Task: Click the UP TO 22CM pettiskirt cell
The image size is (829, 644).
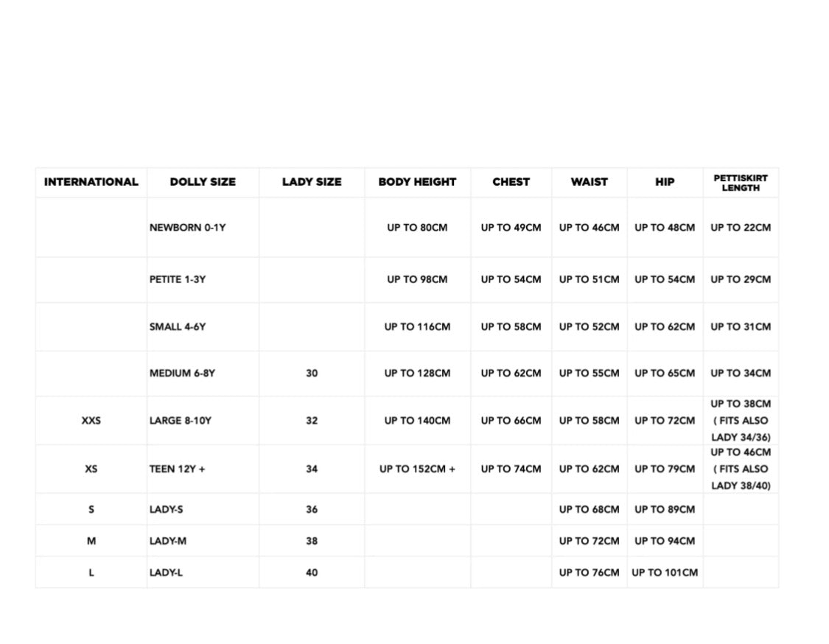Action: (x=740, y=228)
